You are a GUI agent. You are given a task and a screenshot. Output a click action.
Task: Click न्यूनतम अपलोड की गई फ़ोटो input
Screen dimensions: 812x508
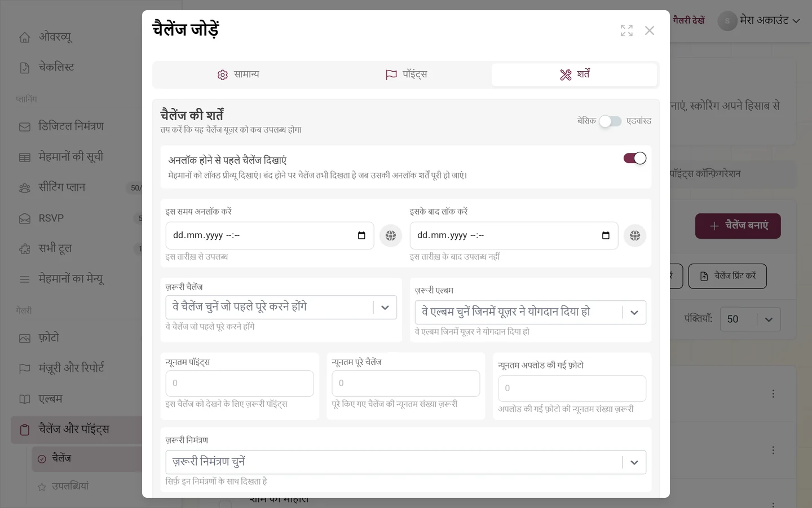click(x=572, y=388)
